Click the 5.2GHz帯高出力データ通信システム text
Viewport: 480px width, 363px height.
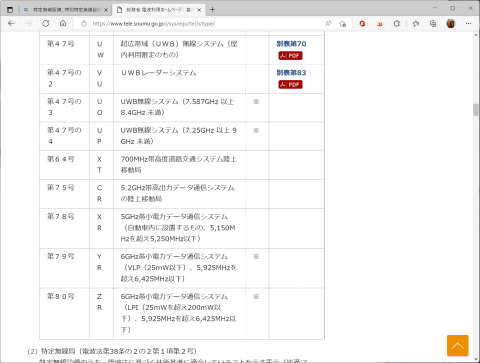point(177,193)
